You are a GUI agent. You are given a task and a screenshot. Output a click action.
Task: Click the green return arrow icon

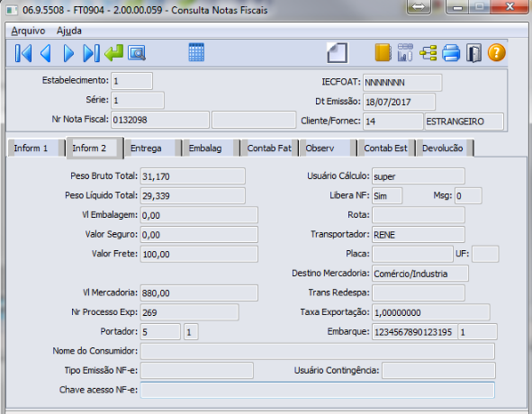[114, 53]
